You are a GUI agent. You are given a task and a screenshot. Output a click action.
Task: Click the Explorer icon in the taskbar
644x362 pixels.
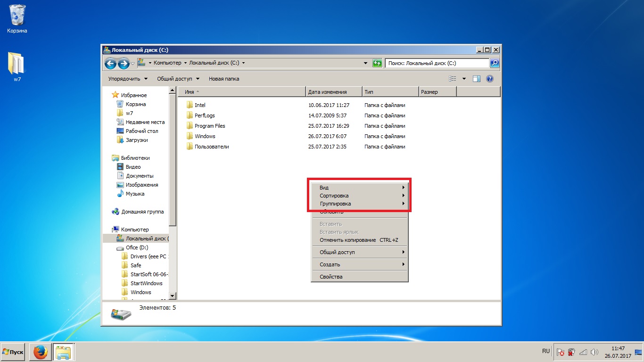click(x=63, y=352)
